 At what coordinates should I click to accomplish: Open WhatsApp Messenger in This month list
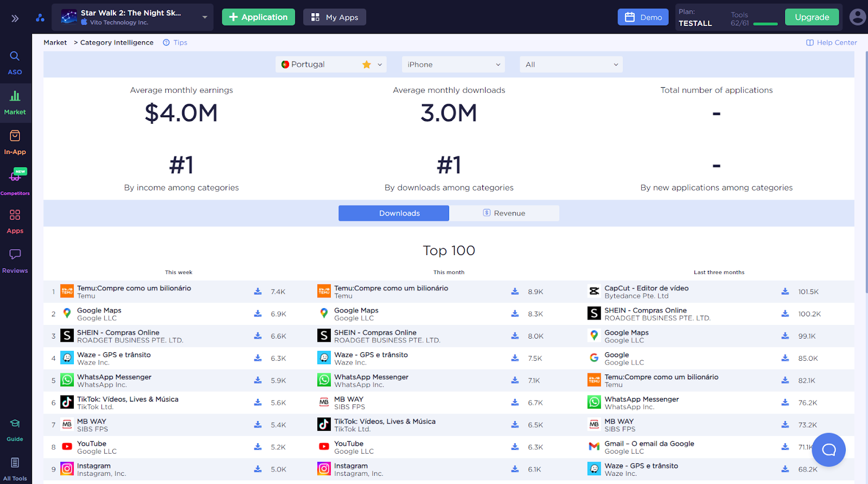[371, 377]
